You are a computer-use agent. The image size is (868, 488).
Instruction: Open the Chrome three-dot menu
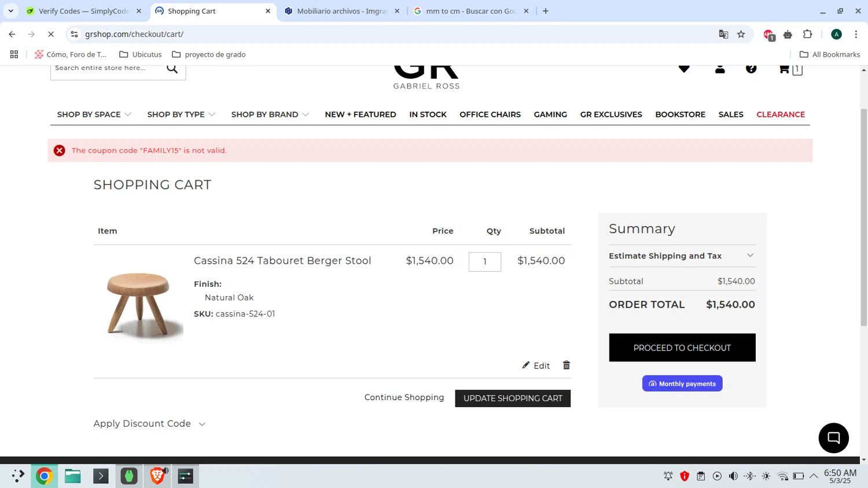pos(856,34)
